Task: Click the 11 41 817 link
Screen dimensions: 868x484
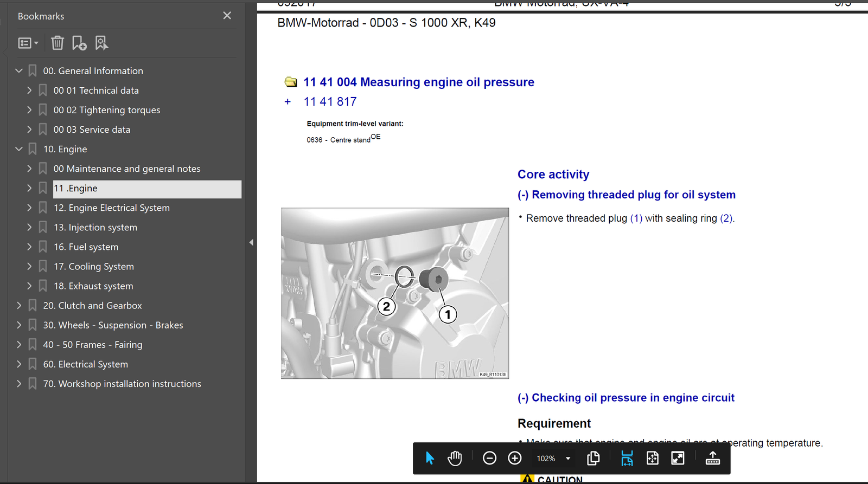Action: point(330,102)
